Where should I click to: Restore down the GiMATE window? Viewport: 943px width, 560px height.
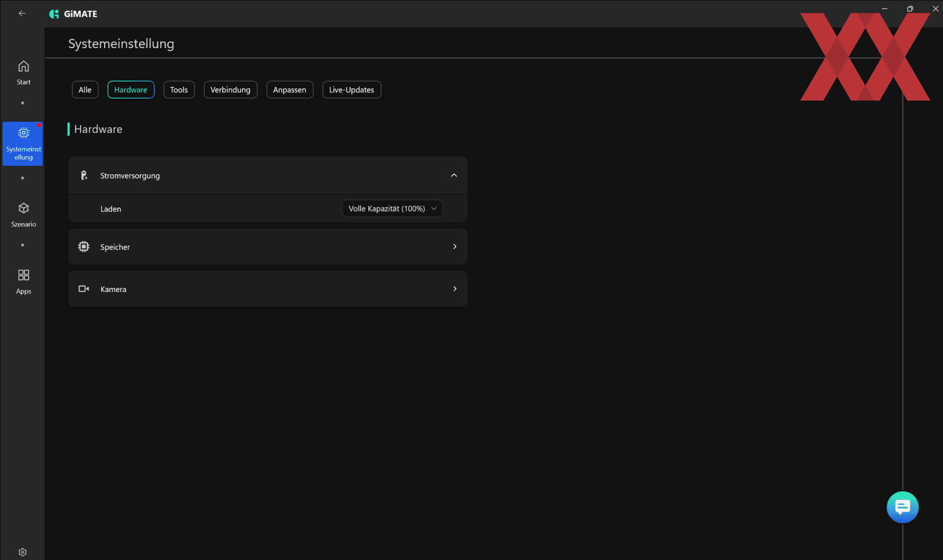click(910, 8)
